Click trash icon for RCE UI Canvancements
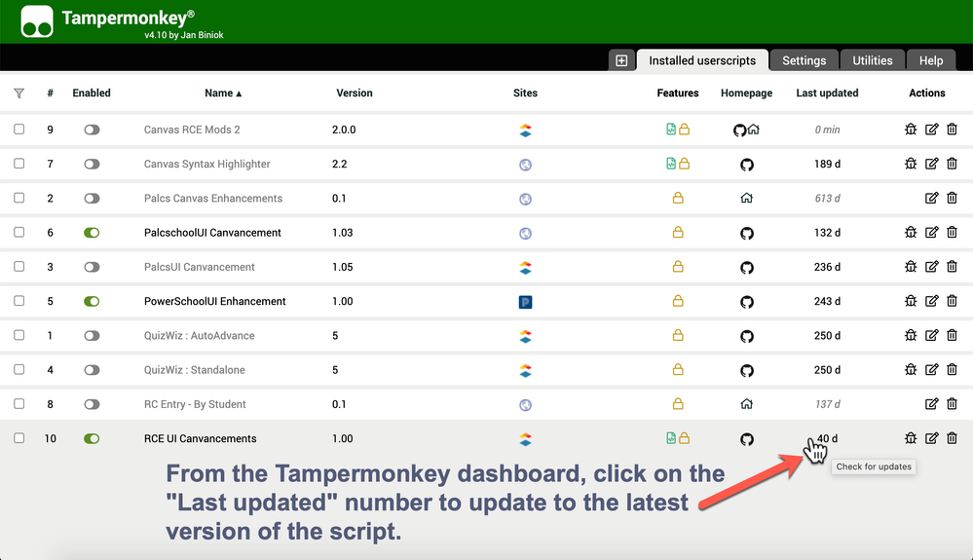 pyautogui.click(x=952, y=438)
